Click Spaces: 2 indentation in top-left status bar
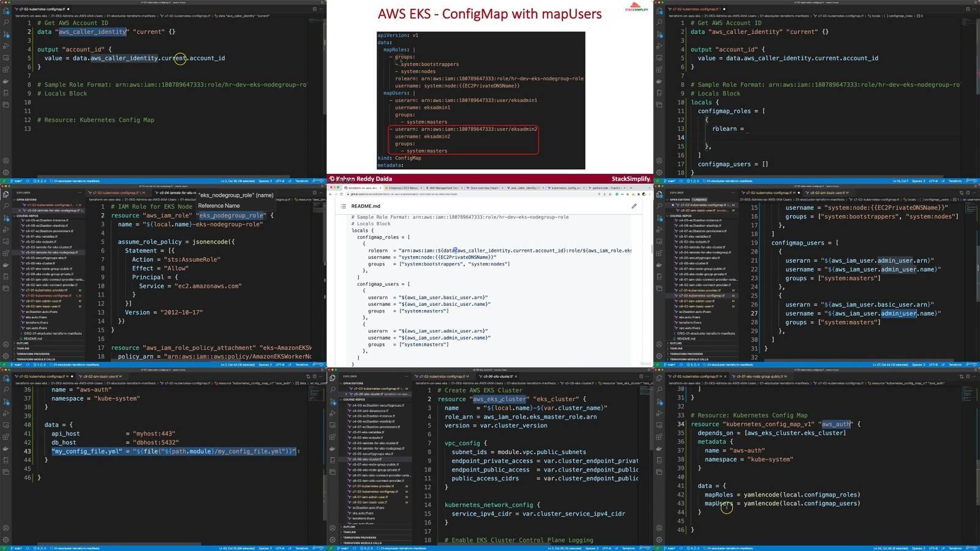This screenshot has height=551, width=980. coord(265,181)
